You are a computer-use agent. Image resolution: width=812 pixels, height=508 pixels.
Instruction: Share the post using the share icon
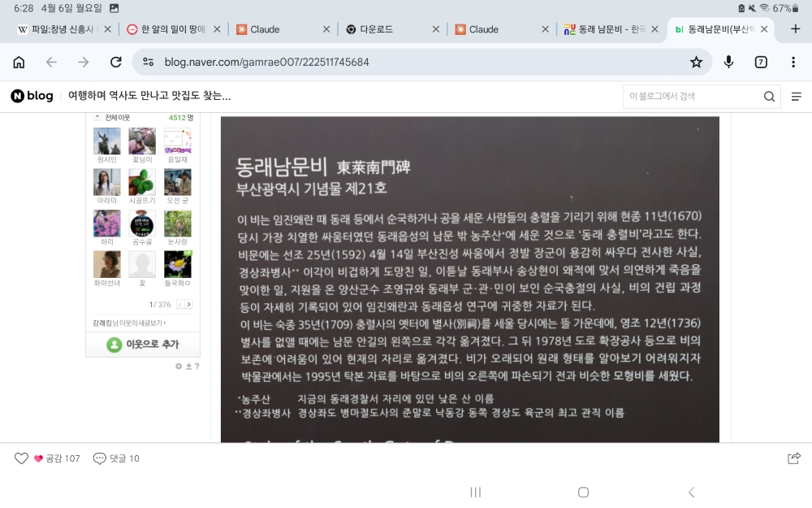point(794,458)
